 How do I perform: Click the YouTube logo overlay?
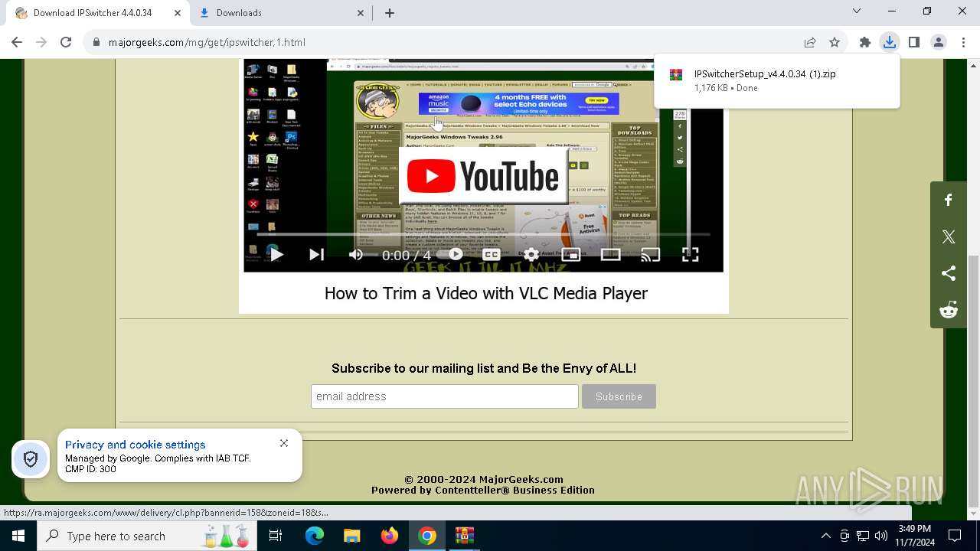[x=483, y=176]
